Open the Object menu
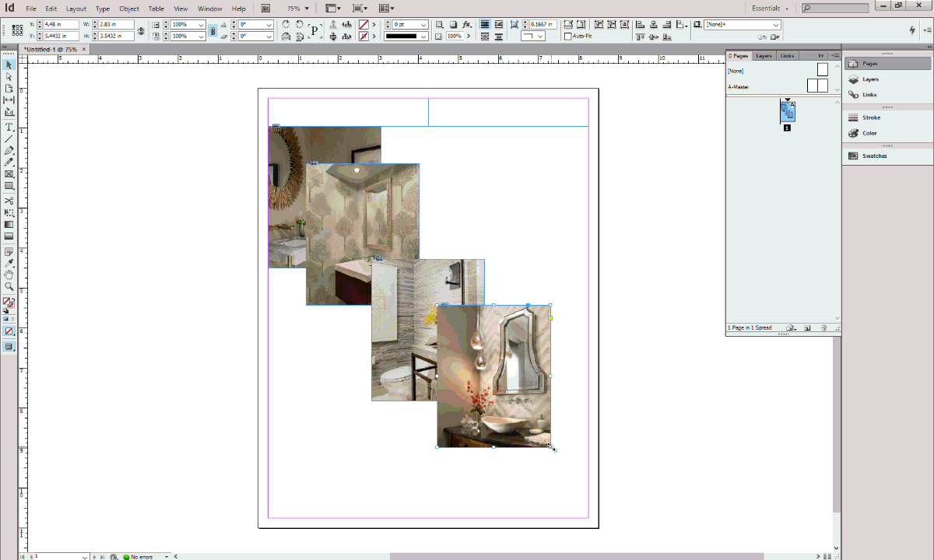The height and width of the screenshot is (560, 934). 129,8
